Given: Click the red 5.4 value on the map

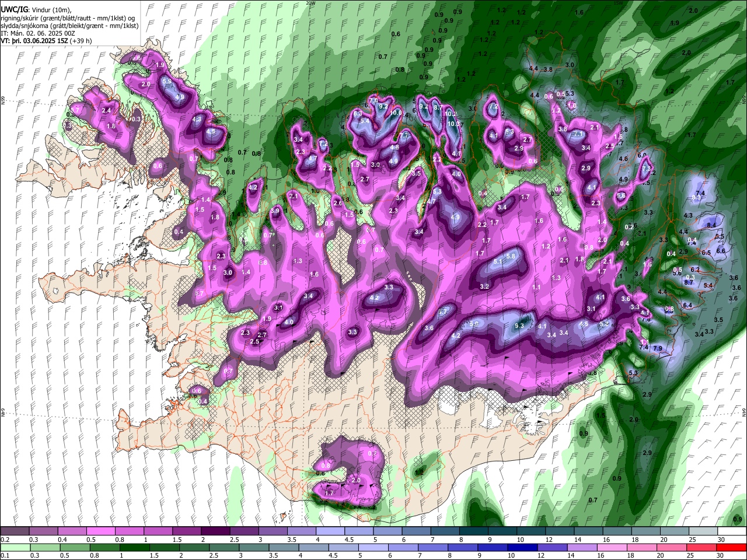Looking at the screenshot, I should pyautogui.click(x=708, y=285).
